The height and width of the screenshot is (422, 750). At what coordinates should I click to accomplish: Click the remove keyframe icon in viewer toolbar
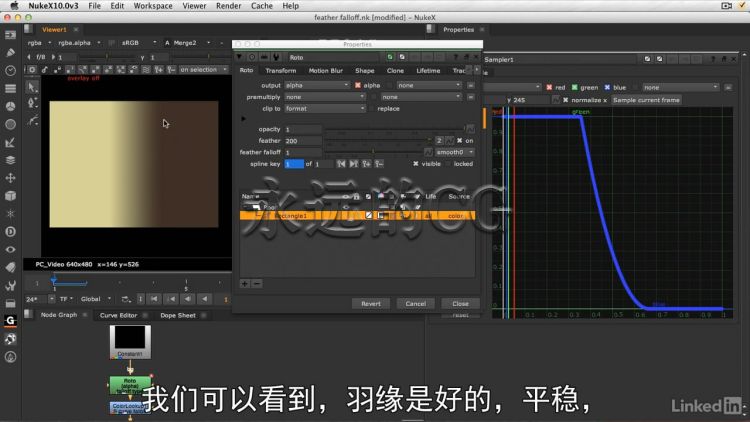coord(171,70)
